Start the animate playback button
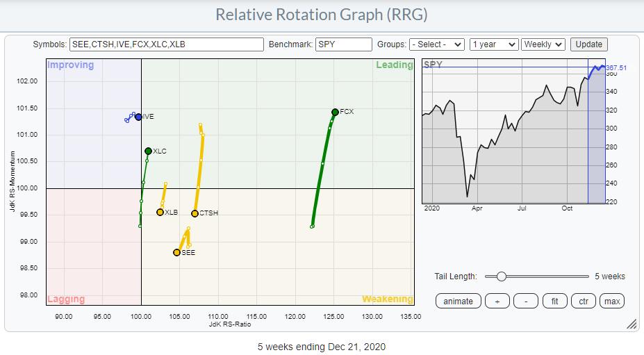The height and width of the screenshot is (355, 644). point(458,301)
